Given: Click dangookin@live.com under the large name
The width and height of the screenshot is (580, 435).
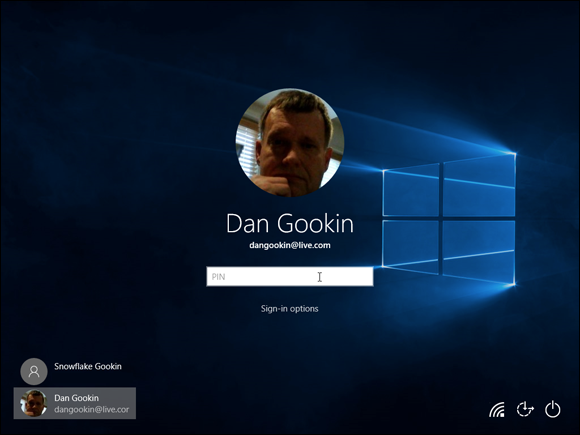Looking at the screenshot, I should point(290,245).
